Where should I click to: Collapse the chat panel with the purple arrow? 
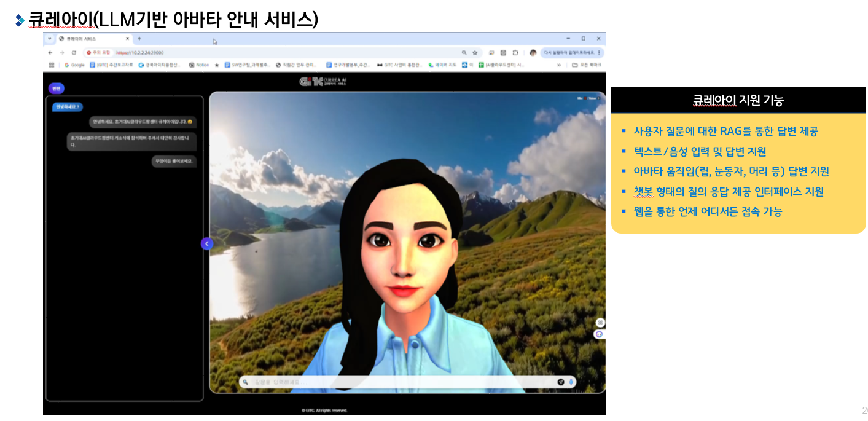coord(206,244)
